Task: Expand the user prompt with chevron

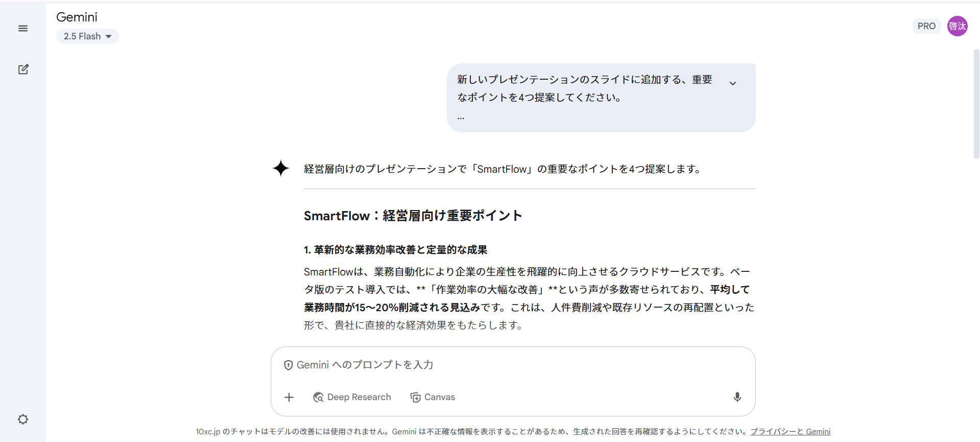Action: click(732, 83)
